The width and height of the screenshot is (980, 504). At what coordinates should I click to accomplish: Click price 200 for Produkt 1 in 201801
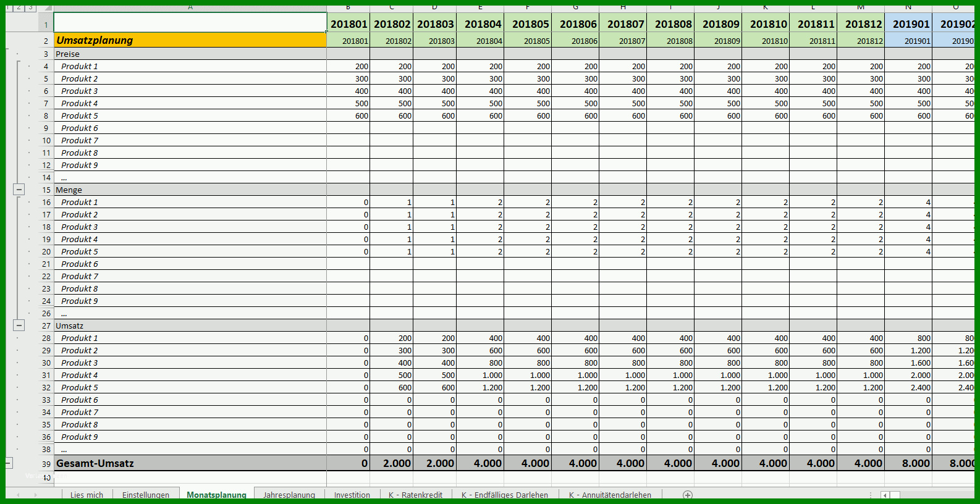click(x=348, y=66)
